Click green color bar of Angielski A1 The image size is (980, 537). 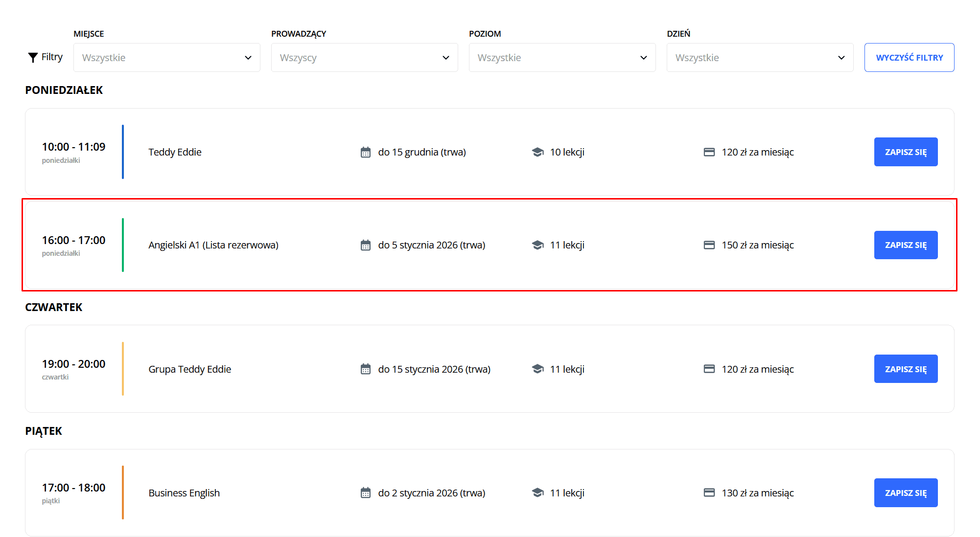(123, 245)
